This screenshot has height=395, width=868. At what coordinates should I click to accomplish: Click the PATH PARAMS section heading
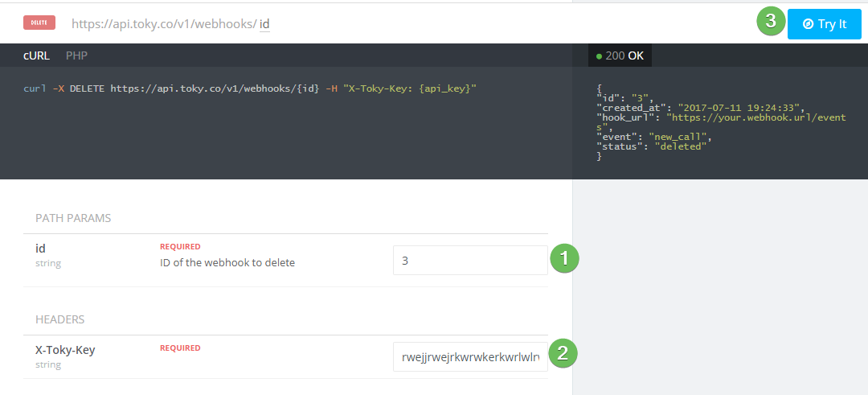click(73, 218)
